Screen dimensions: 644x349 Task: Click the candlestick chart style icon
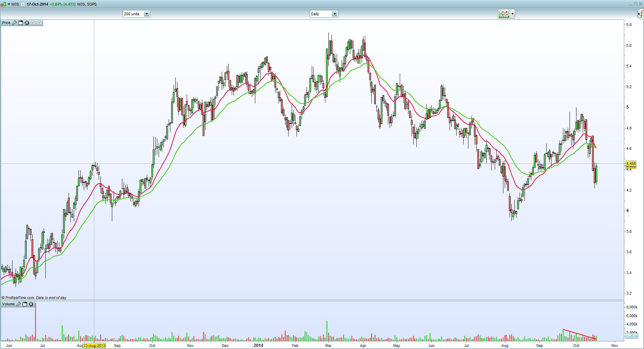[3, 4]
